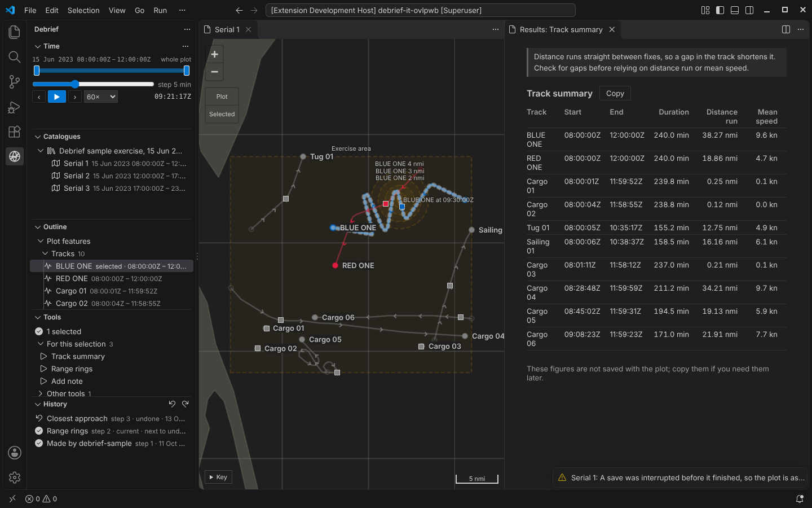Expand the map Key
Image resolution: width=812 pixels, height=508 pixels.
click(218, 477)
